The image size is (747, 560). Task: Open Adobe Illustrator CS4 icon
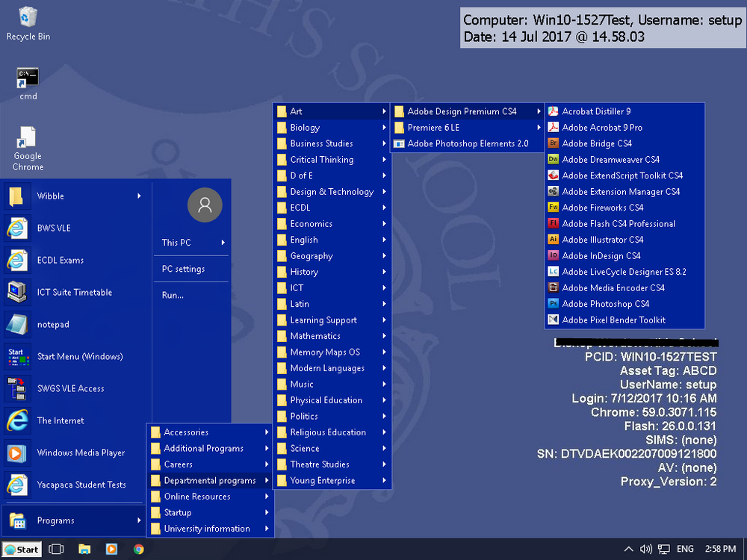[553, 240]
